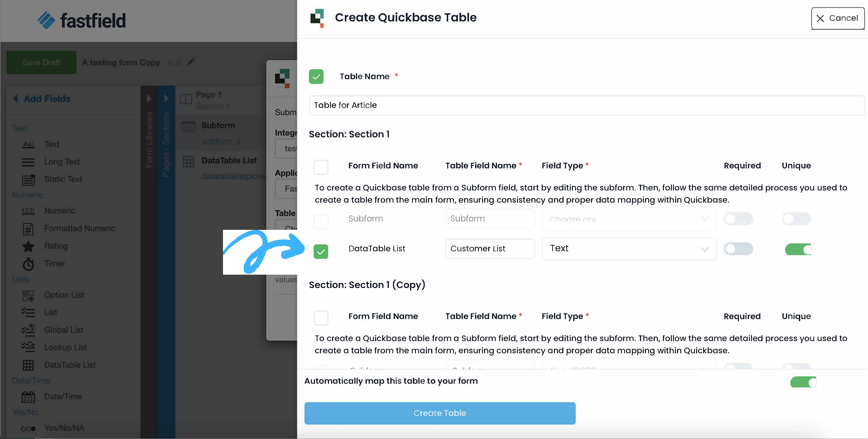This screenshot has width=868, height=439.
Task: Select Subform item in page list
Action: click(218, 125)
